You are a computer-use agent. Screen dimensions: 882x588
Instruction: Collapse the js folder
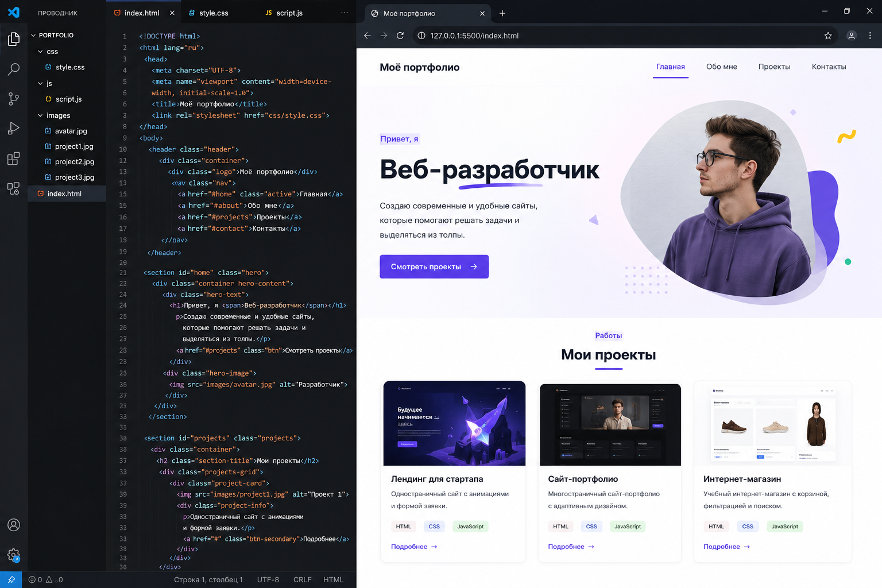coord(40,83)
